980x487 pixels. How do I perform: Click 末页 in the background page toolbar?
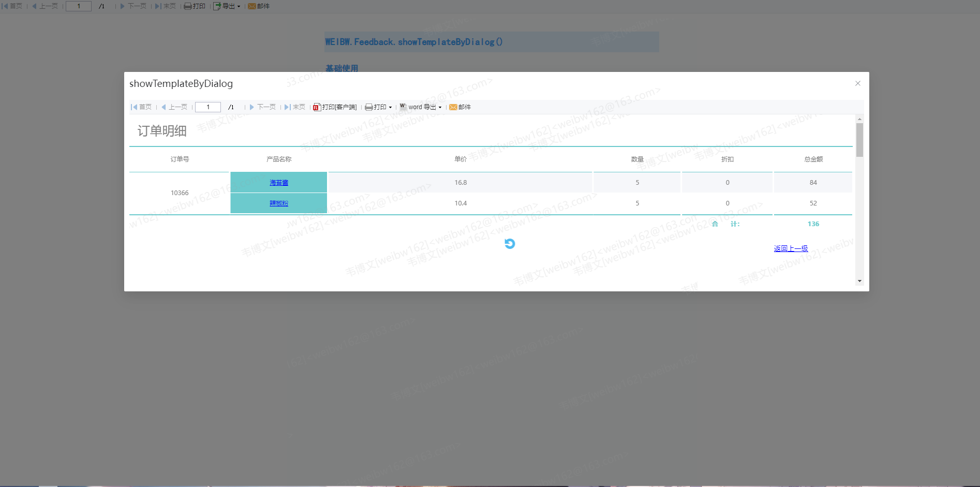click(166, 6)
